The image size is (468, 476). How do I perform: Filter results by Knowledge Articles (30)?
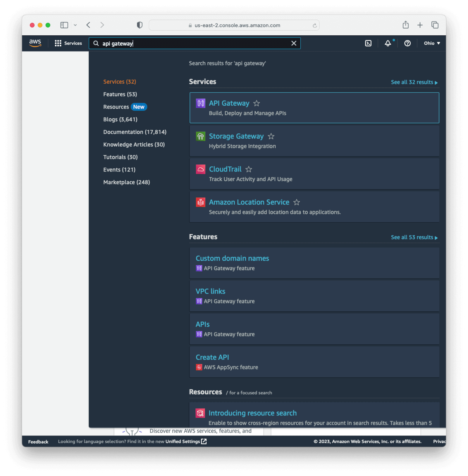(x=134, y=145)
